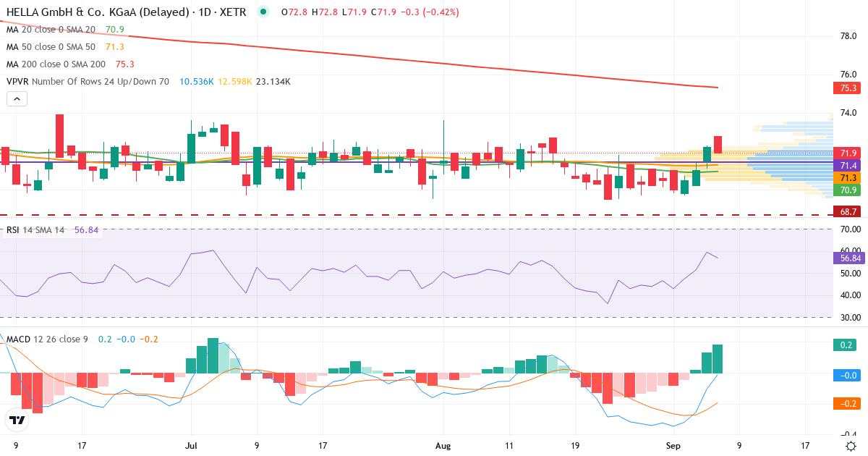Click the 76.0 price axis label
This screenshot has width=868, height=456.
tap(848, 75)
